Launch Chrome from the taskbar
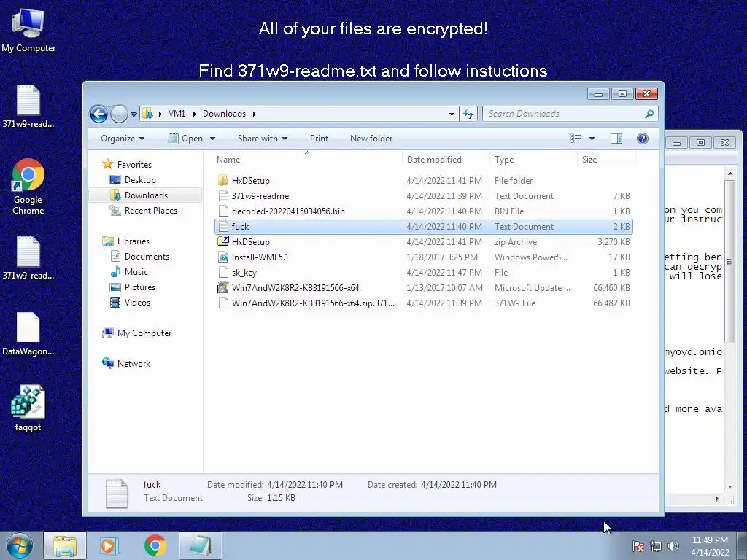This screenshot has height=560, width=747. (155, 545)
